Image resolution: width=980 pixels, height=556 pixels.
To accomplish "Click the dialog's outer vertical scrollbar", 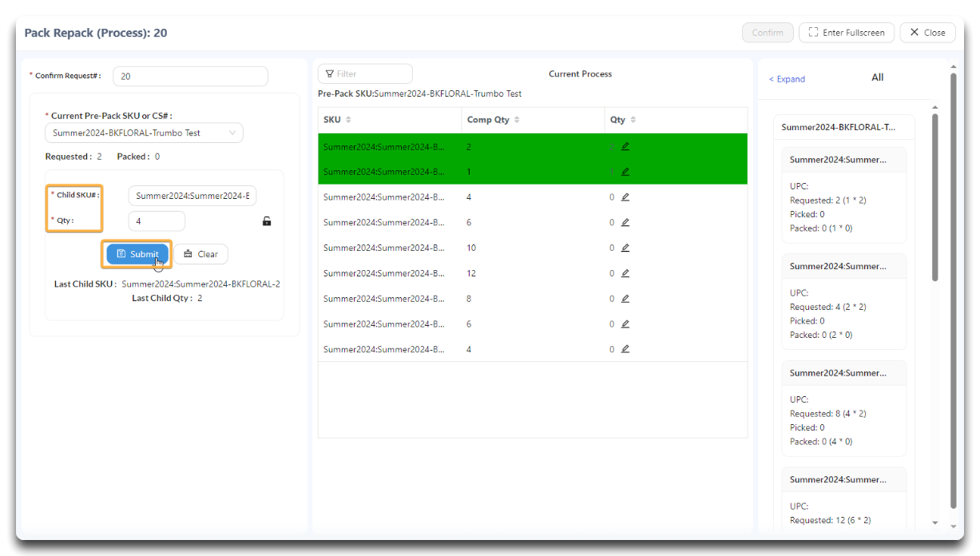I will [953, 292].
